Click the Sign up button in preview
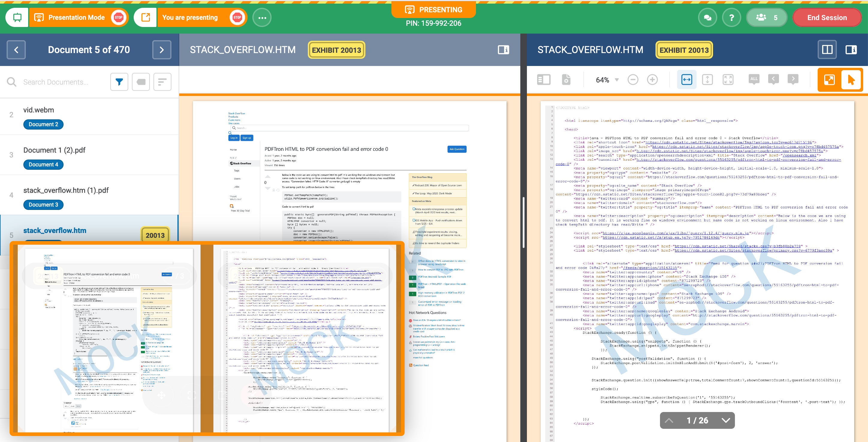 pyautogui.click(x=247, y=138)
